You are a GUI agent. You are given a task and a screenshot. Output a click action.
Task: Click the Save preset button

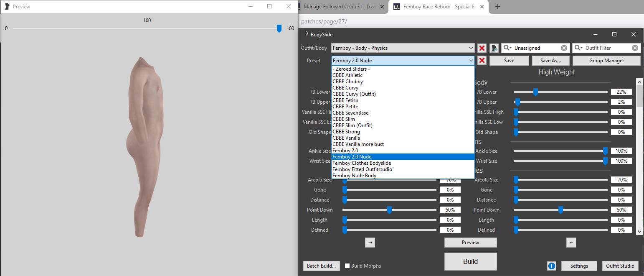[x=509, y=61]
